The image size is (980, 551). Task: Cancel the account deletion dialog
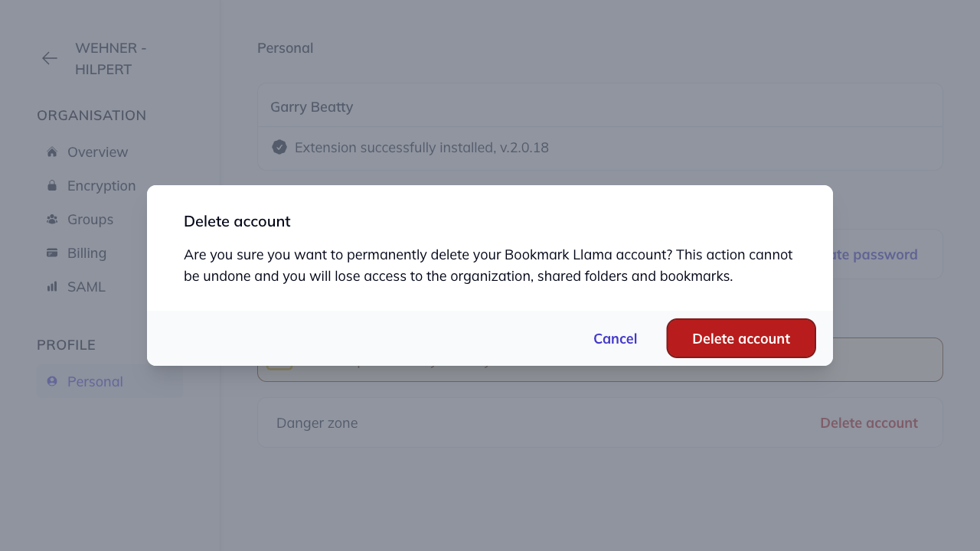[615, 338]
